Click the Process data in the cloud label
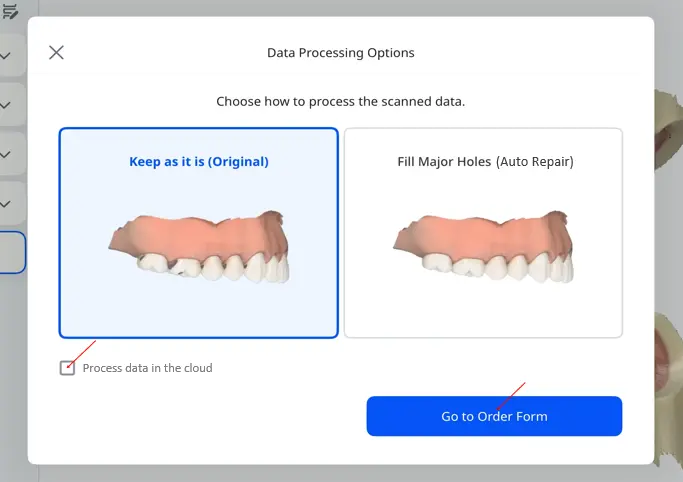The image size is (683, 482). [x=148, y=368]
